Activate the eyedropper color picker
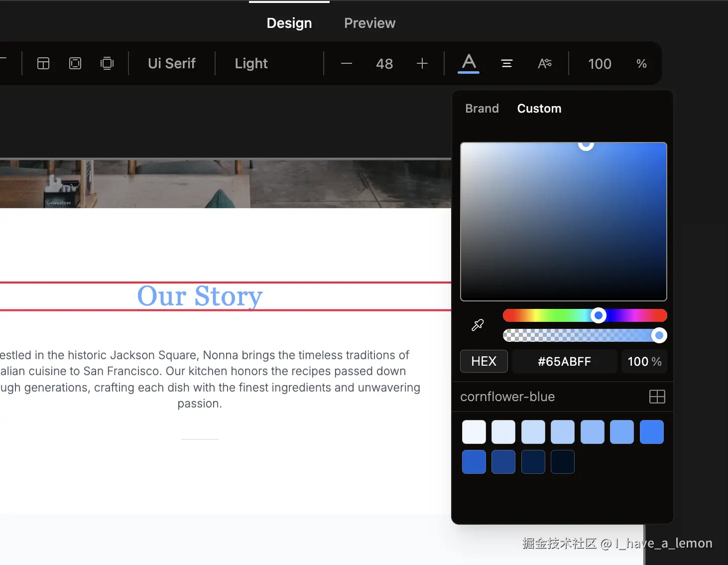 (x=478, y=325)
